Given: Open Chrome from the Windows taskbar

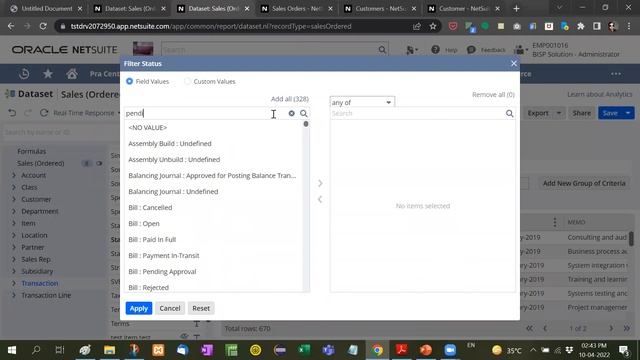Looking at the screenshot, I should (x=378, y=350).
